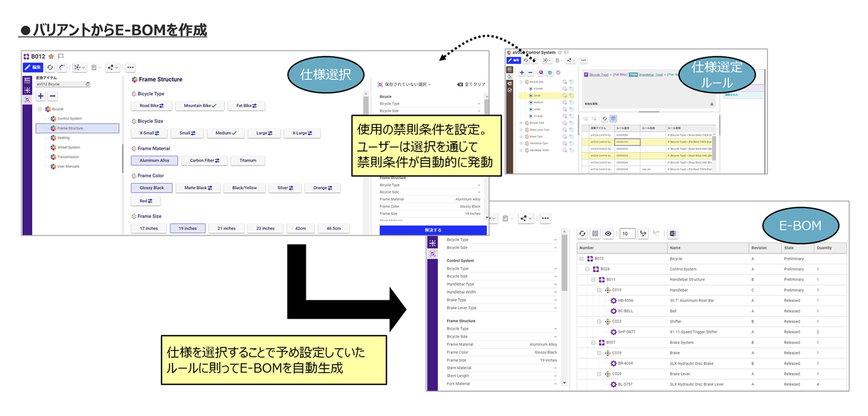Click the plus icon above Bicycle tree
Image resolution: width=868 pixels, height=416 pixels.
pyautogui.click(x=41, y=96)
